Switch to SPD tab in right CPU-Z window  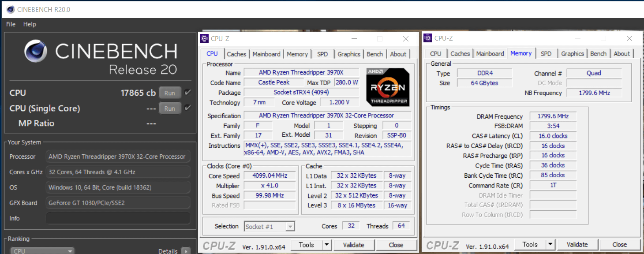click(546, 54)
